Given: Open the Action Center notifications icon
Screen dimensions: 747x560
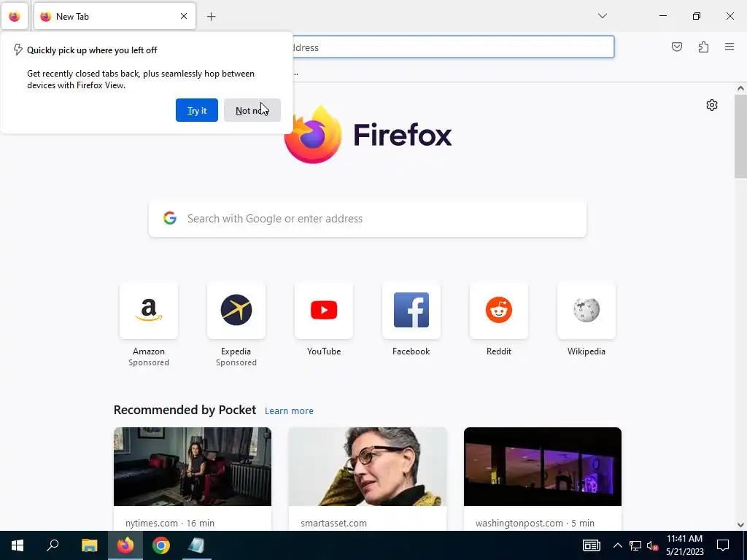Looking at the screenshot, I should [723, 545].
